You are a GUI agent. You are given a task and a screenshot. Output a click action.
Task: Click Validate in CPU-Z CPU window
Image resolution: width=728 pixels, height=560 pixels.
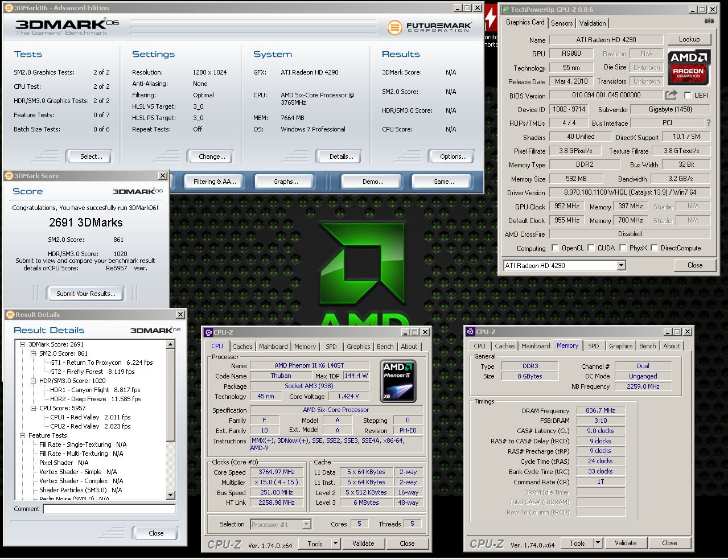(363, 543)
